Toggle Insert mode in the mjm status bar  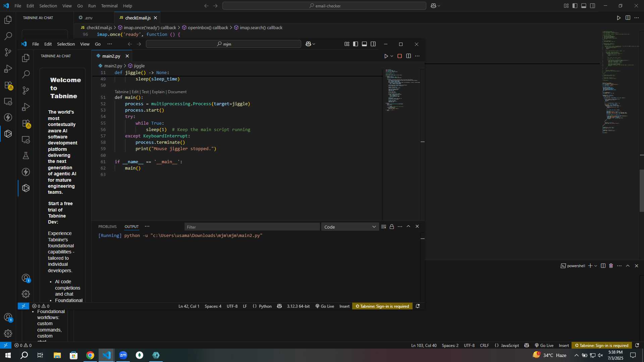[344, 306]
